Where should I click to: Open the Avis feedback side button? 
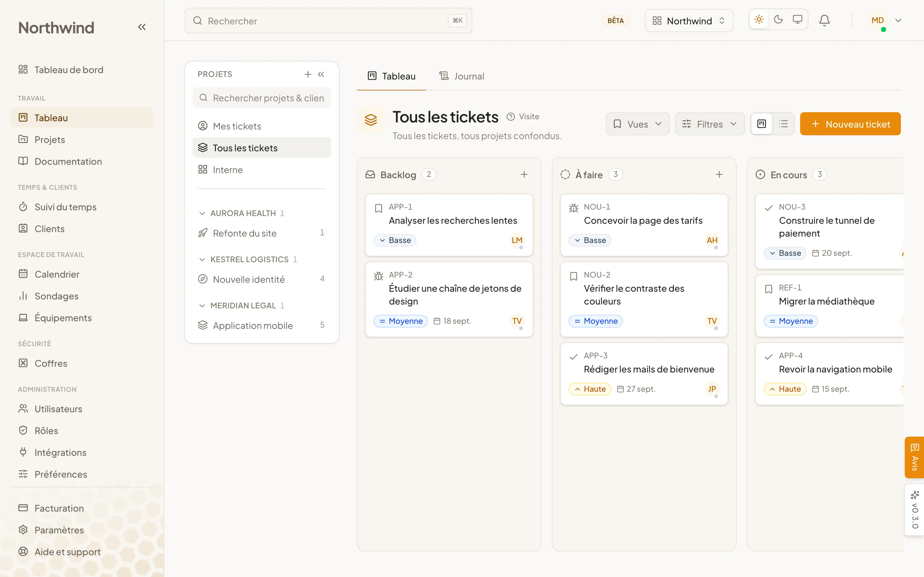[914, 457]
